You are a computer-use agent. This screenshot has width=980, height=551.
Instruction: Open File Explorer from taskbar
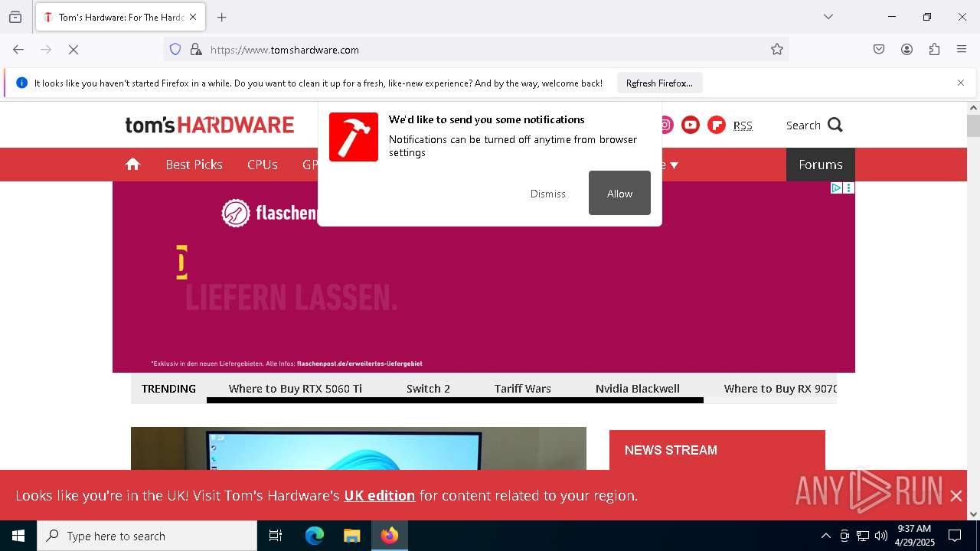tap(351, 536)
